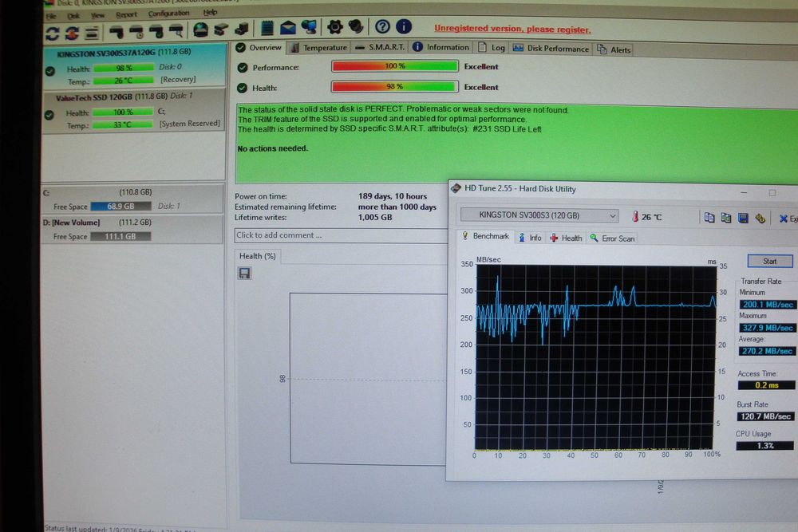Switch to the Log tab
Image resolution: width=798 pixels, height=532 pixels.
[x=491, y=47]
